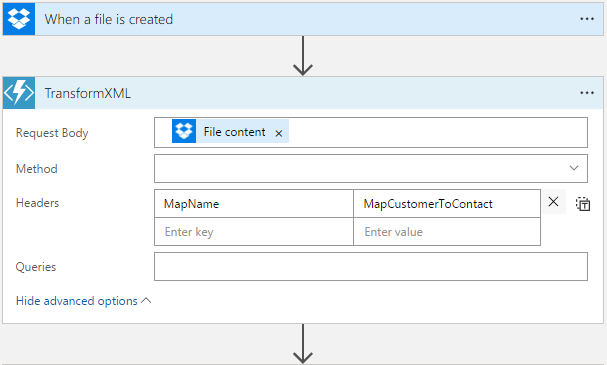
Task: Switch headers to text mode icon
Action: coord(583,204)
